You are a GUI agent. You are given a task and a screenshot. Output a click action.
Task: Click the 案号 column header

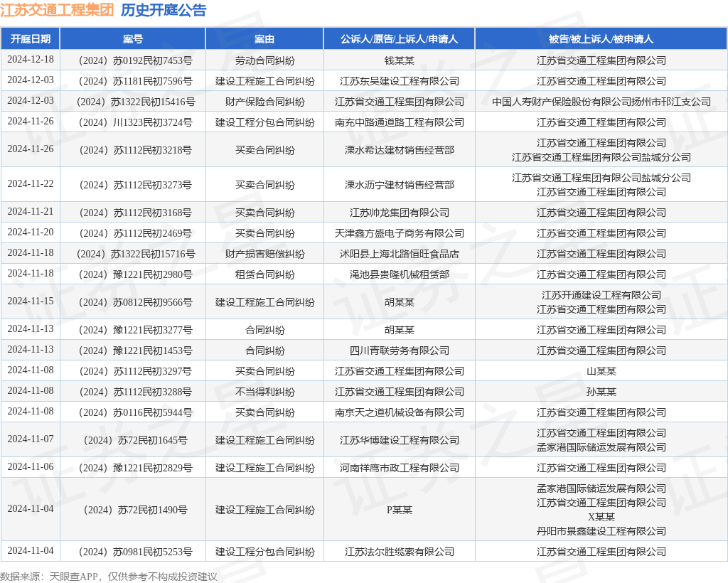[133, 39]
